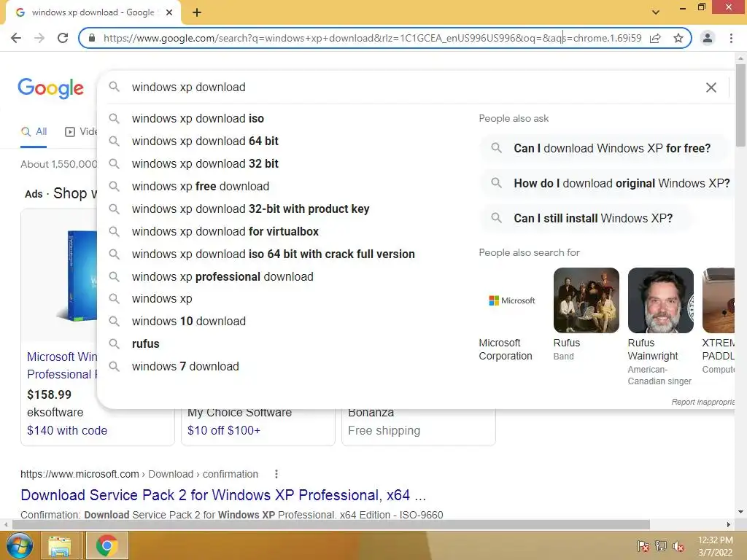Choose download for virtualbox suggestion
Screen dimensions: 747x560
click(225, 231)
